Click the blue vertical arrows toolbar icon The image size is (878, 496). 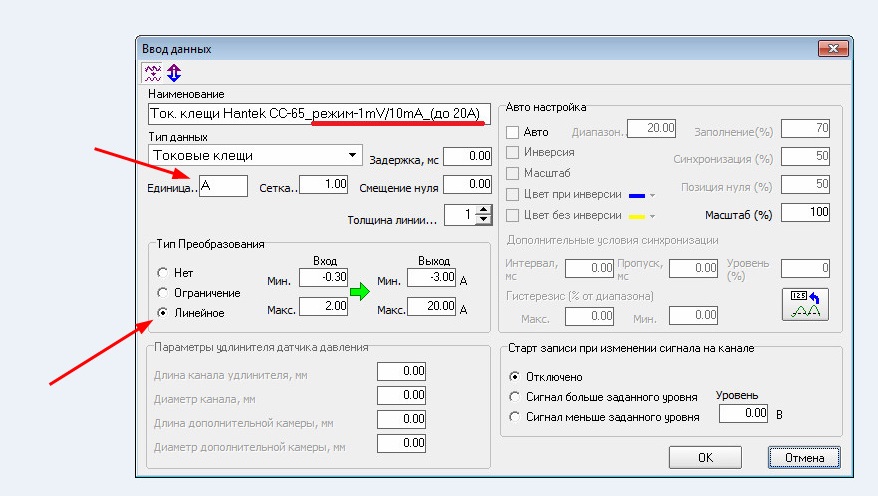[174, 73]
